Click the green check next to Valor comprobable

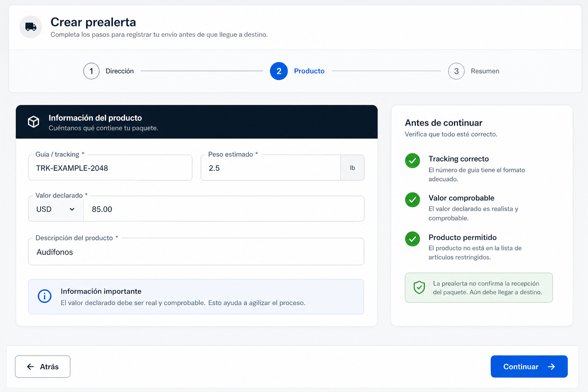point(413,200)
